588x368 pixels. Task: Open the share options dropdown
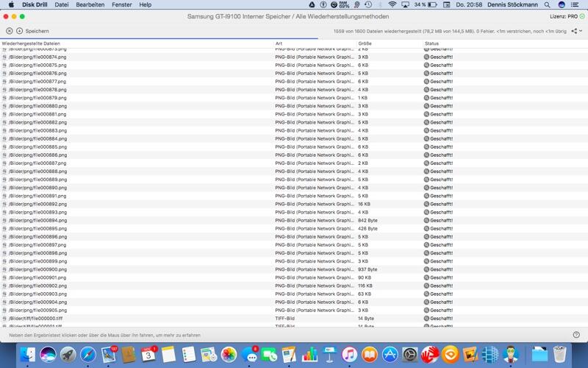pyautogui.click(x=577, y=31)
